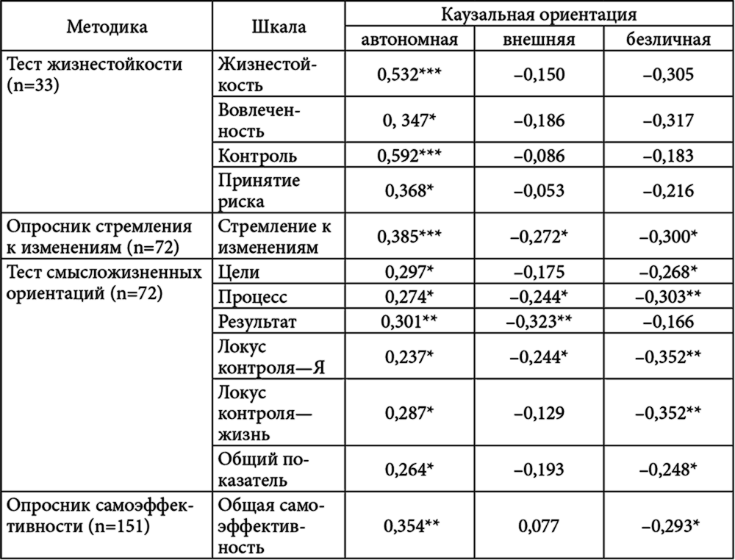Click the "автономная" subheader

coord(409,40)
